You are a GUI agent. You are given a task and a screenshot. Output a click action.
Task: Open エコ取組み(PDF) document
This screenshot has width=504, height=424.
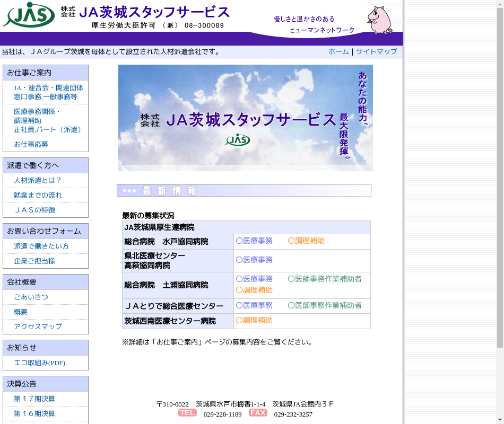(x=39, y=363)
